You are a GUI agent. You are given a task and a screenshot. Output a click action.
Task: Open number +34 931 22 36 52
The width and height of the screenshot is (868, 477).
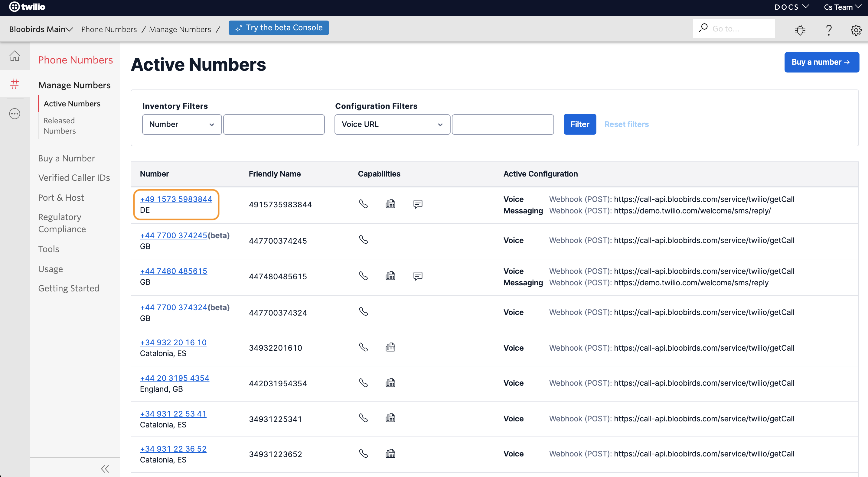(x=173, y=449)
